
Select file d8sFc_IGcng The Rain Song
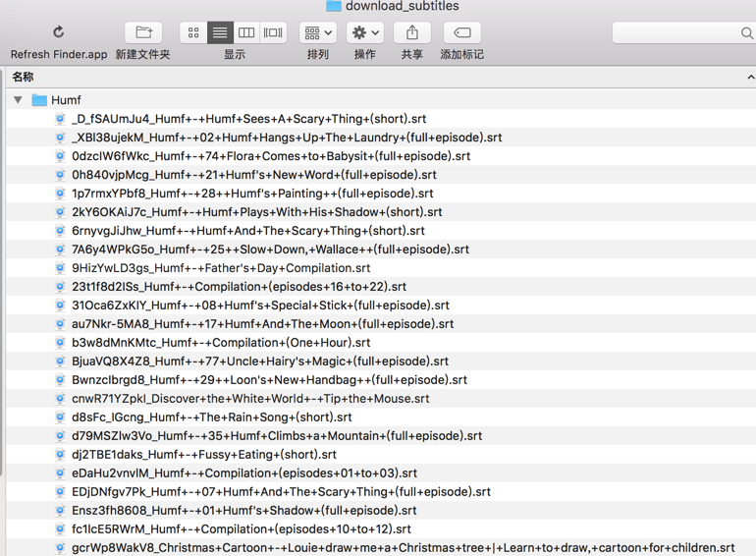[x=212, y=417]
